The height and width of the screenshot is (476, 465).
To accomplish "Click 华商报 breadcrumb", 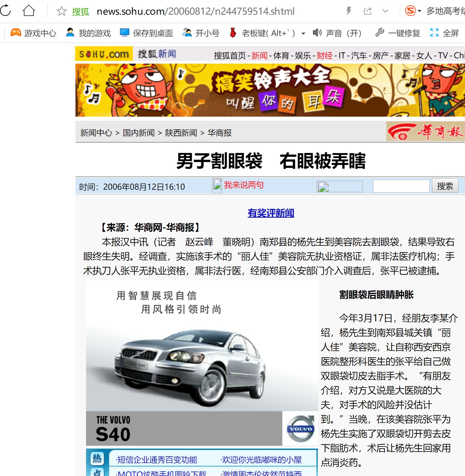I will 220,133.
